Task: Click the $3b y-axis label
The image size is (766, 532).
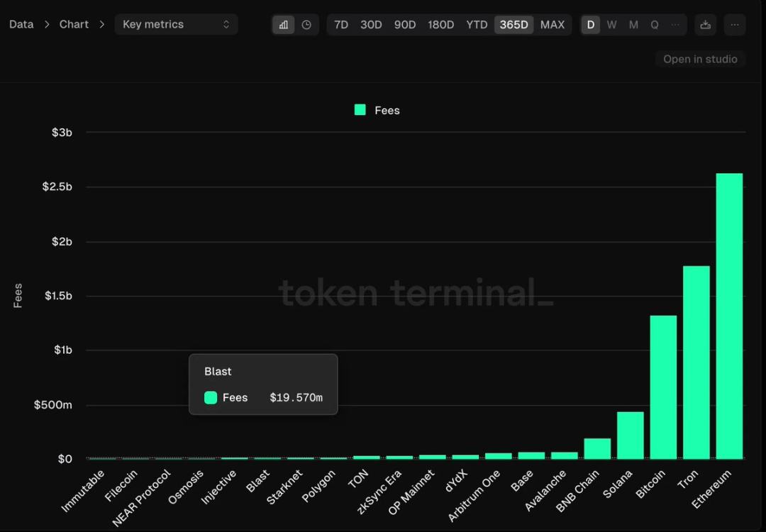Action: 62,133
